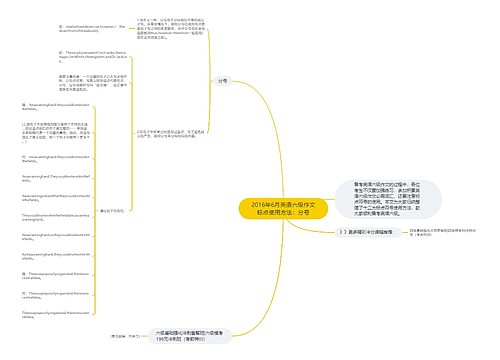Select the leaf ending 'cause they were raining hard'
Image resolution: width=500 pixels, height=360 pixels.
(56, 217)
